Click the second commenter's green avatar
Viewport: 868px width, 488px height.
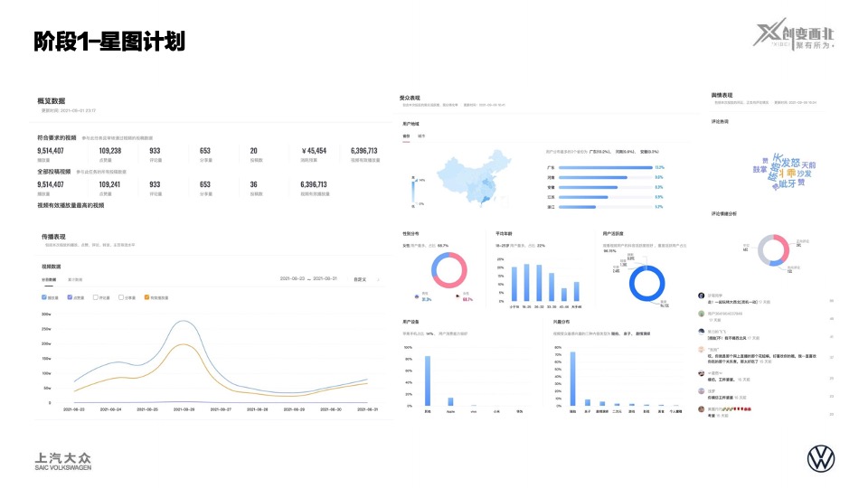[x=702, y=314]
